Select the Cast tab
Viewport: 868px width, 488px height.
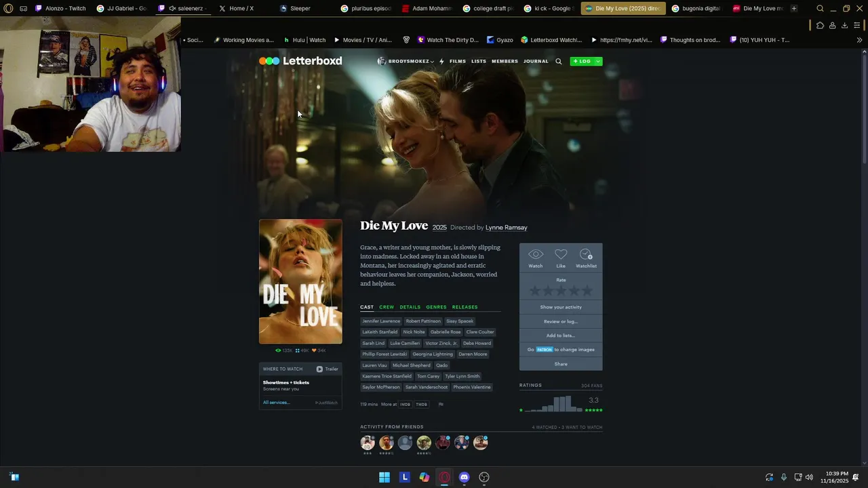[x=367, y=307]
